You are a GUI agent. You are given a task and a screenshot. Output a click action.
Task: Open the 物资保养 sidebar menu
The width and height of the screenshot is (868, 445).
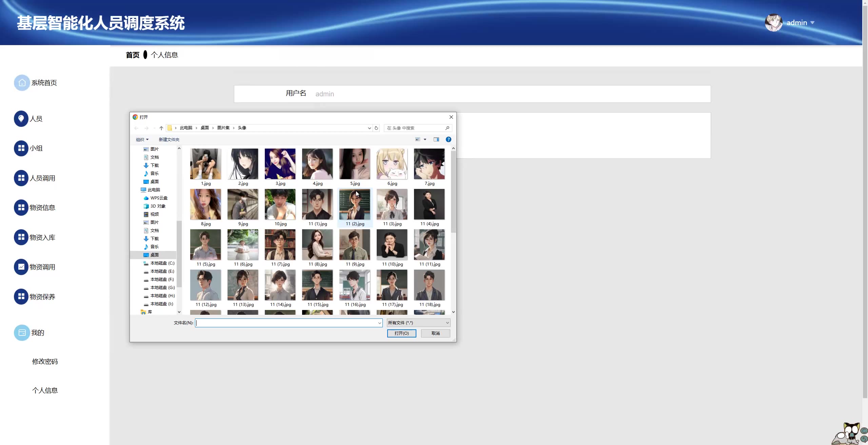[42, 297]
